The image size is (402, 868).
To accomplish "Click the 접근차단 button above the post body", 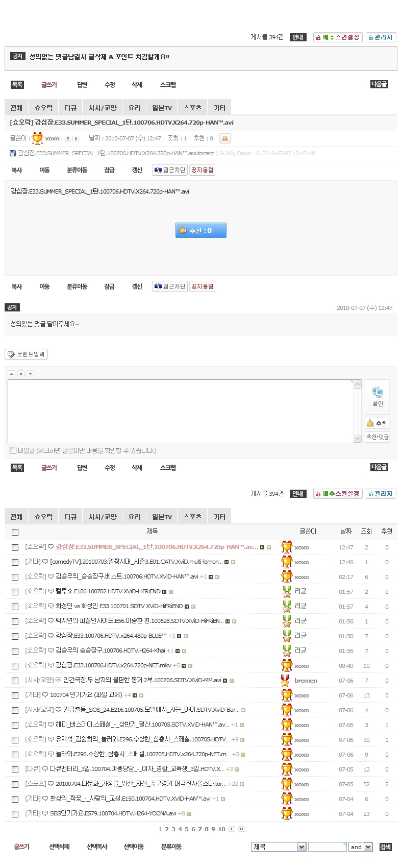I will (170, 170).
